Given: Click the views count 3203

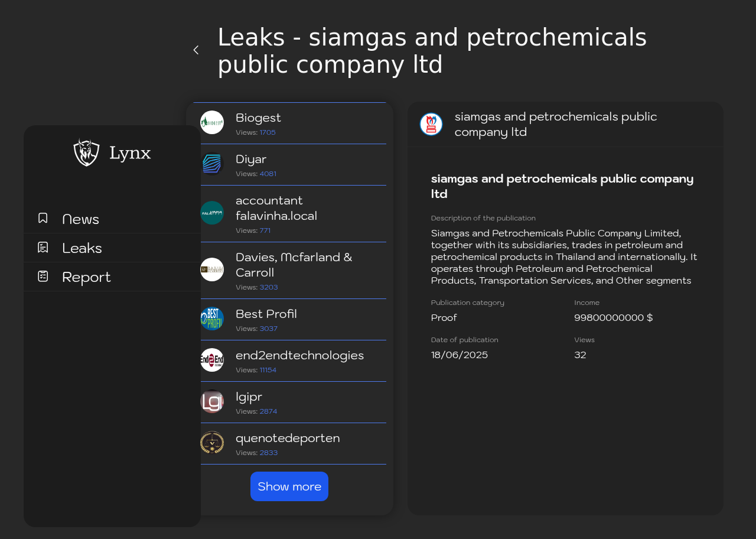Looking at the screenshot, I should (x=269, y=287).
